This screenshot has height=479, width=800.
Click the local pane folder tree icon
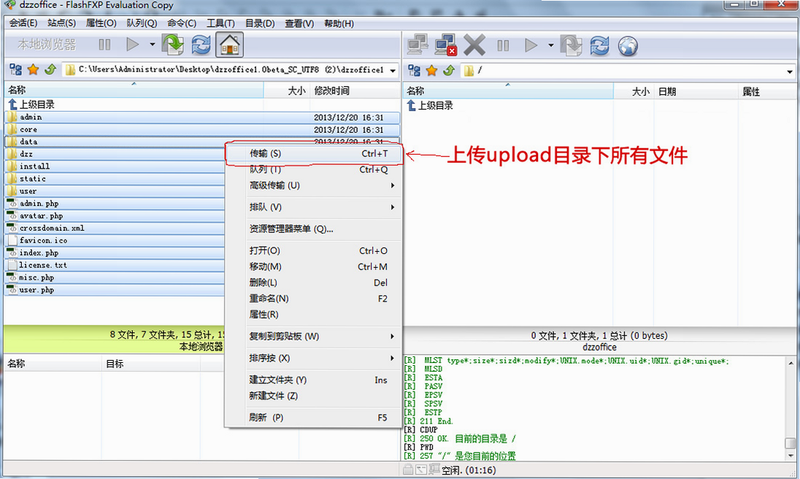(x=16, y=70)
